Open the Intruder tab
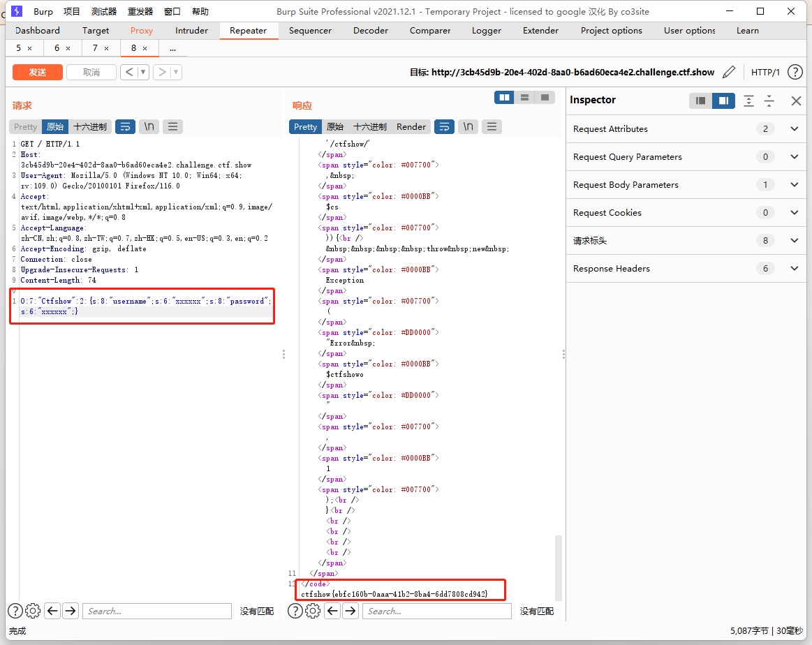The width and height of the screenshot is (812, 645). click(x=191, y=31)
